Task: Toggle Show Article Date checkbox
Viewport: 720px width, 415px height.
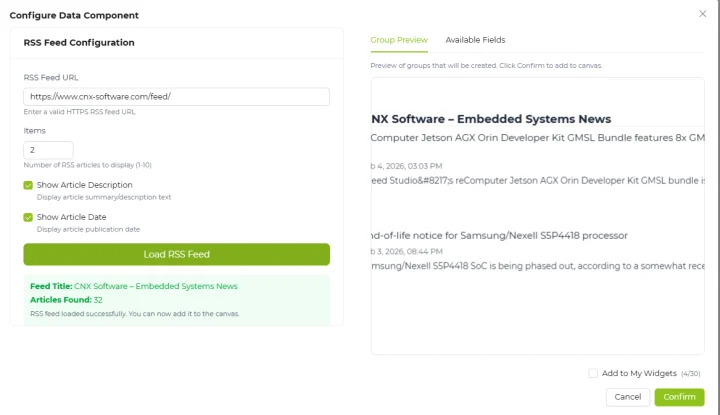Action: pos(29,217)
